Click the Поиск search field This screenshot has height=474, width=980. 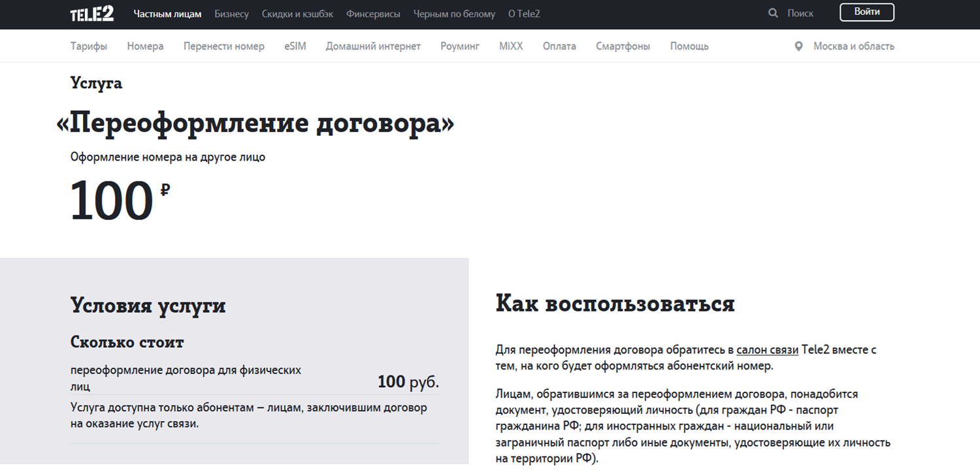800,13
